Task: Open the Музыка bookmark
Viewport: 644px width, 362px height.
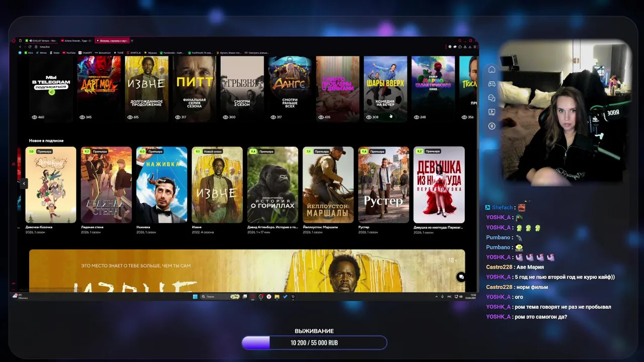Action: (x=150, y=53)
